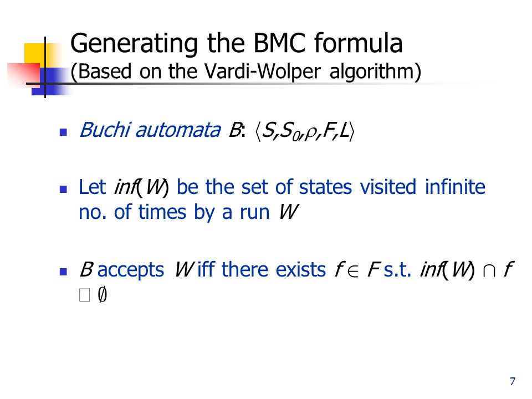Click the intersection symbol ∩

coord(489,271)
